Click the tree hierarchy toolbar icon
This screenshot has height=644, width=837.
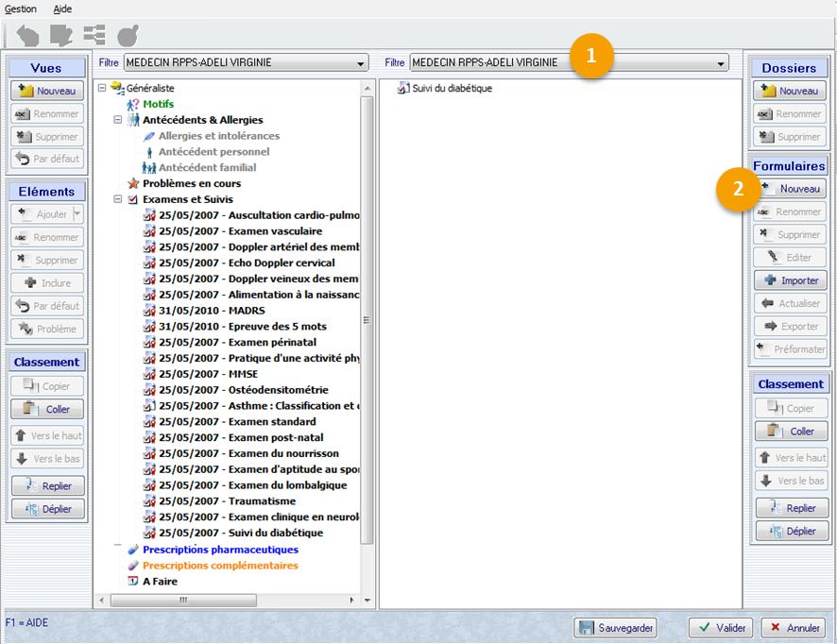[94, 36]
